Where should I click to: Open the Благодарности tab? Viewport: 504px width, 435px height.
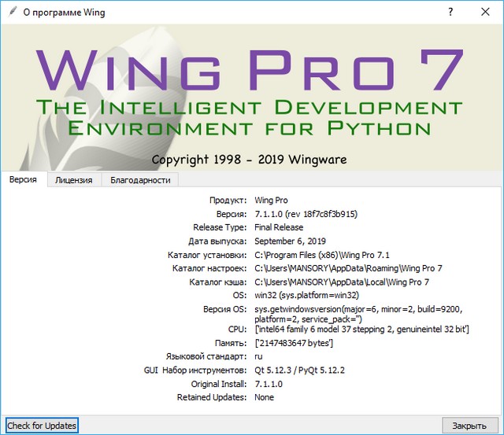point(139,180)
